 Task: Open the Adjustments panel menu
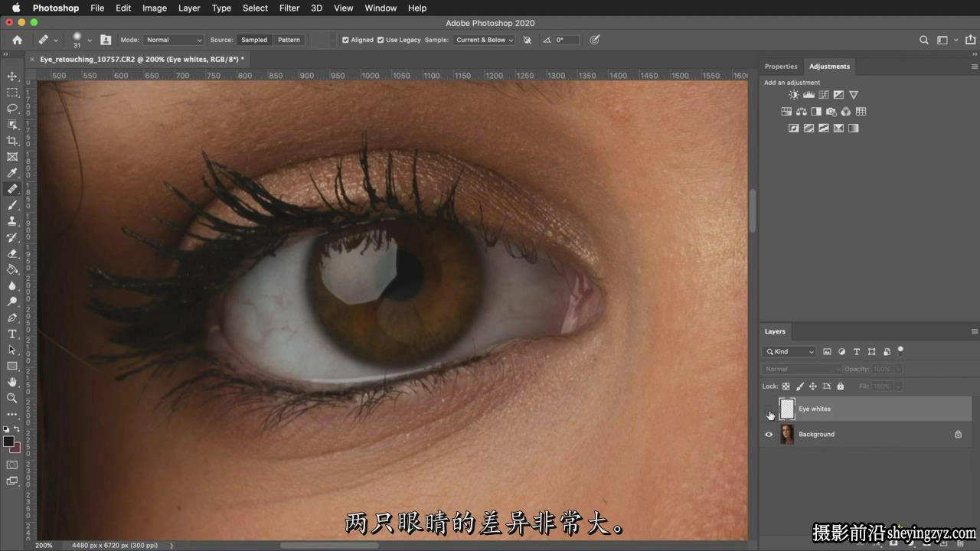[x=975, y=67]
